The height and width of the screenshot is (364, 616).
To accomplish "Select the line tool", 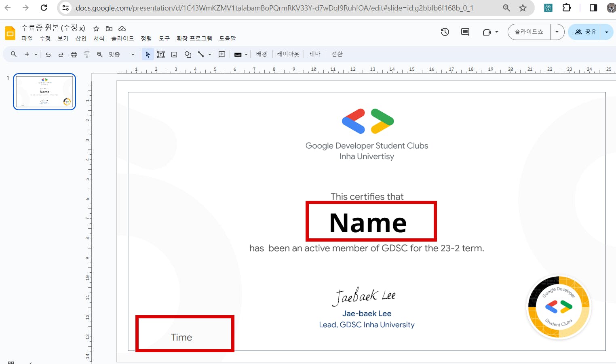I will (201, 54).
